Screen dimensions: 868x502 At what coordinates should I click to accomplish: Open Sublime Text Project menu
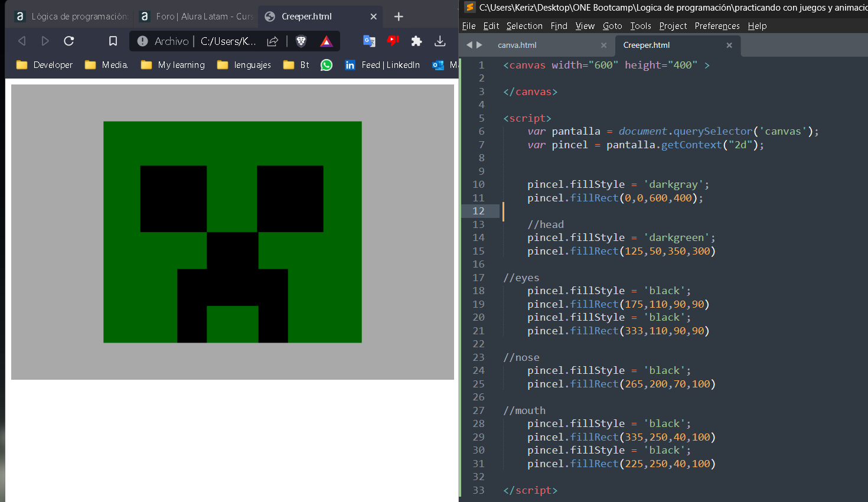click(x=673, y=26)
